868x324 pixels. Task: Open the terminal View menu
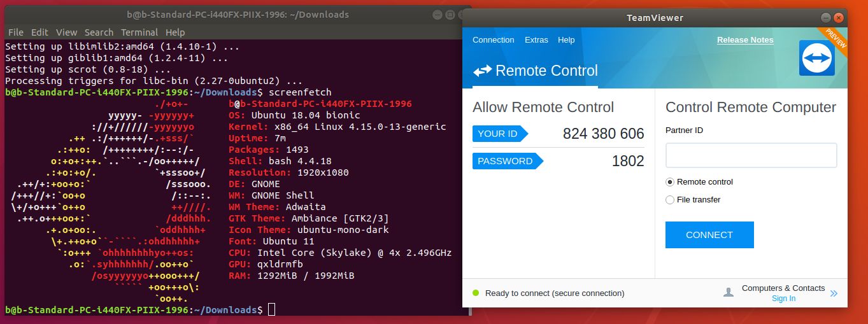click(66, 32)
